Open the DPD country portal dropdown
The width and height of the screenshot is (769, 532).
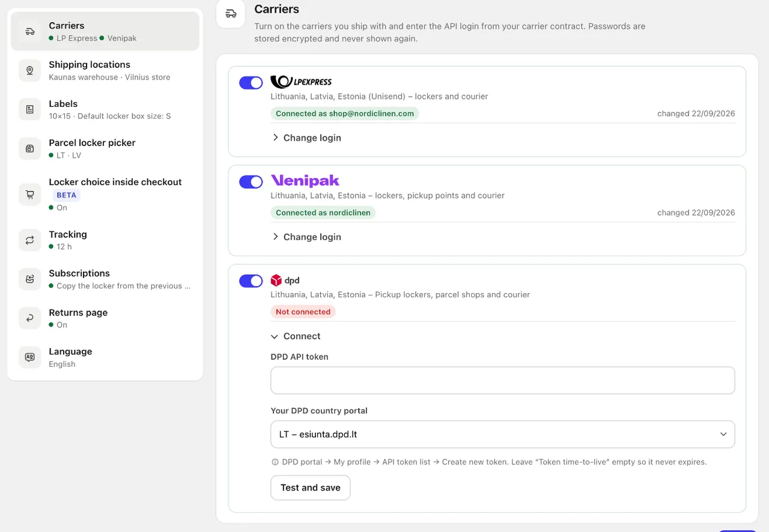[503, 434]
